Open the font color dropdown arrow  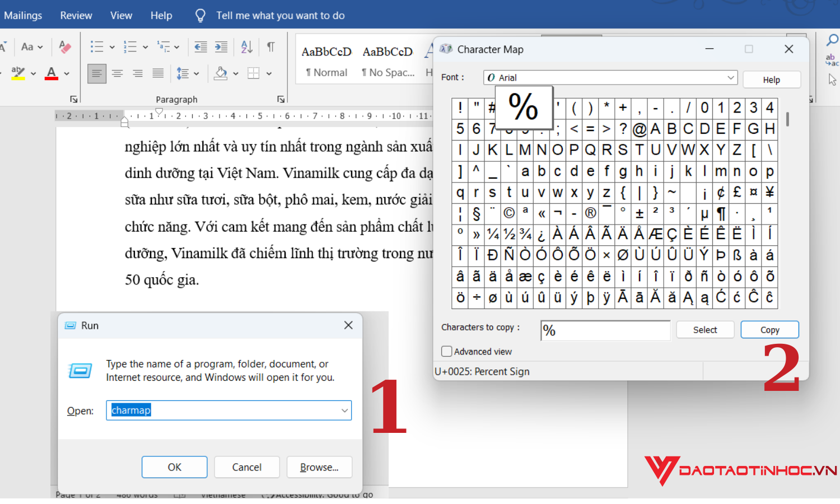tap(67, 74)
